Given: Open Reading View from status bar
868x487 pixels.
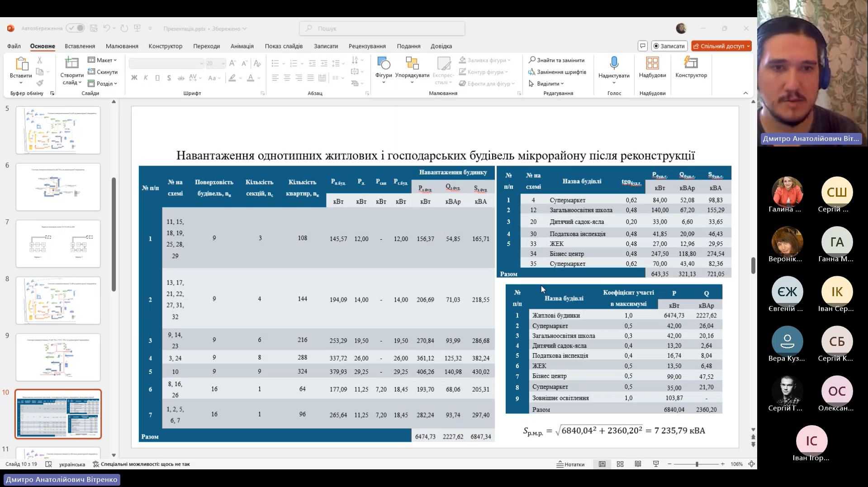Looking at the screenshot, I should 638,464.
